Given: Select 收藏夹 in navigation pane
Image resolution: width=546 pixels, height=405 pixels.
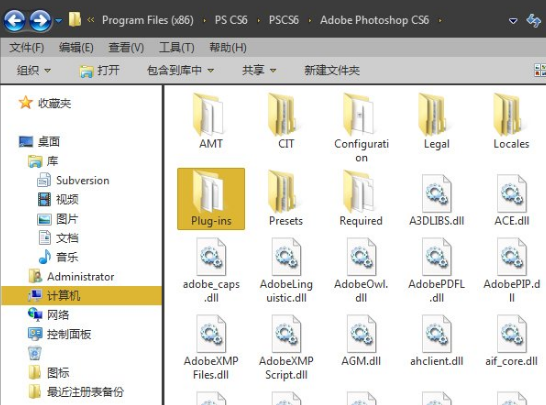Looking at the screenshot, I should [45, 103].
